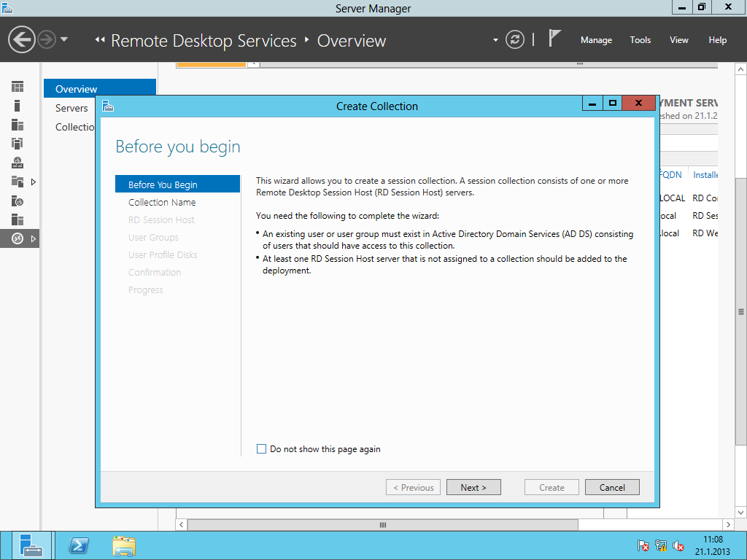Cancel the Create Collection wizard
The width and height of the screenshot is (747, 560).
click(612, 487)
